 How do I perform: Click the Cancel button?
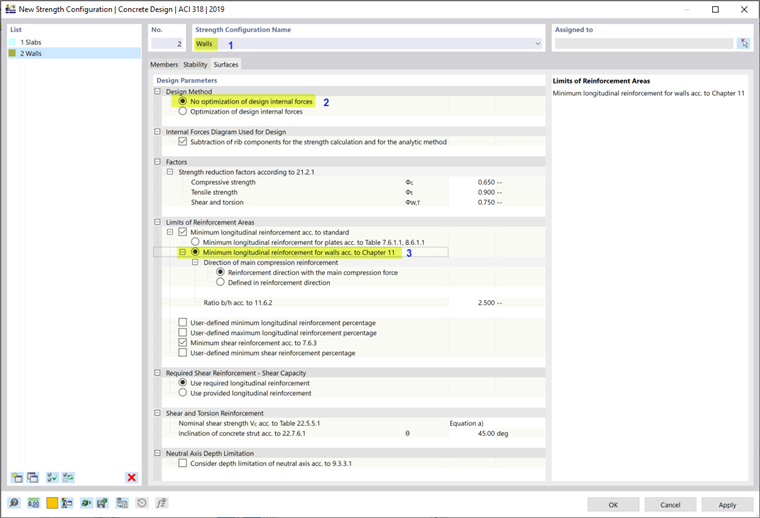click(670, 504)
